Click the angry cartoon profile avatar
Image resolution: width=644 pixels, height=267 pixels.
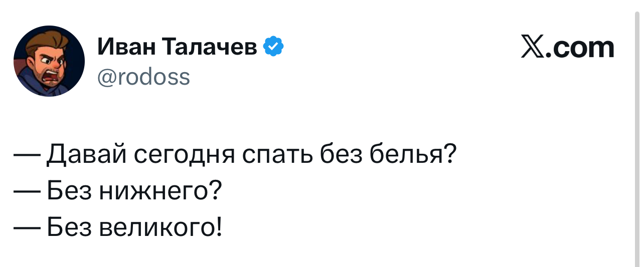coord(49,61)
